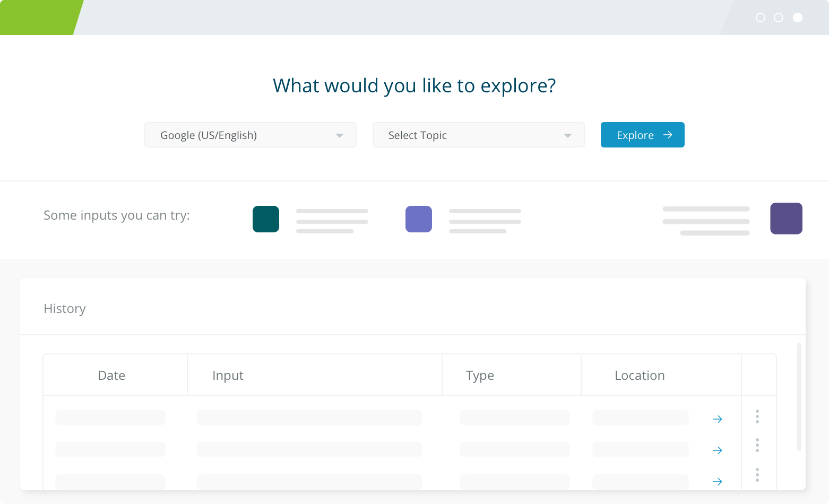Open the Google (US/English) search engine dropdown

[x=251, y=135]
